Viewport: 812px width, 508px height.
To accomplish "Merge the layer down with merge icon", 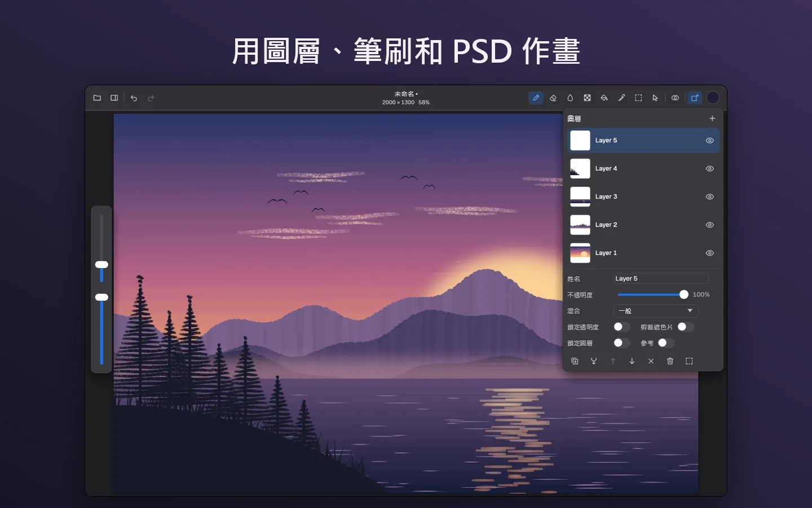I will 594,361.
